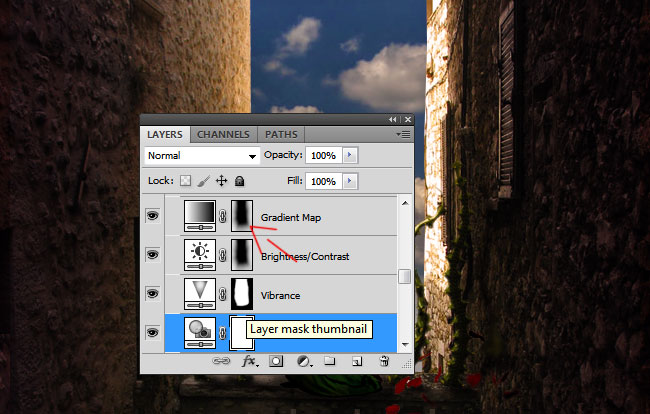Select Brightness/Contrast layer mask thumbnail

coord(242,254)
